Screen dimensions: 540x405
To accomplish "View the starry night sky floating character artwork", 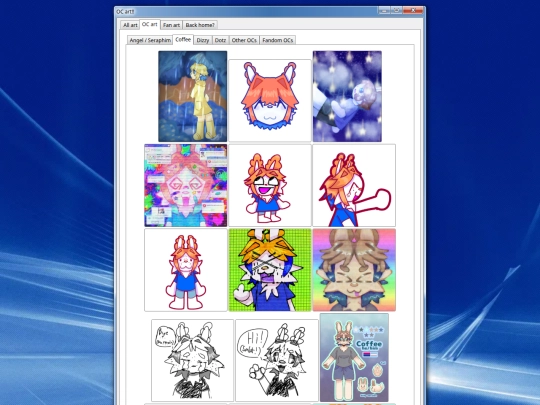I will (347, 96).
